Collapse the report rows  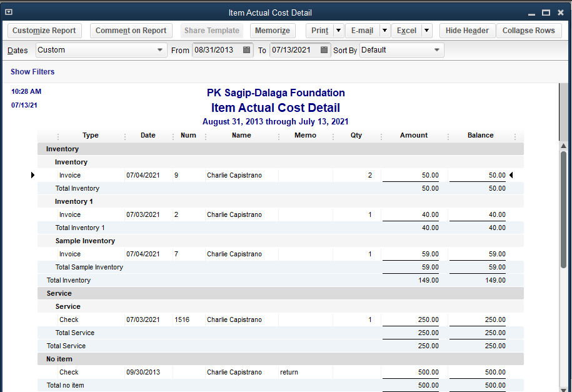tap(529, 31)
